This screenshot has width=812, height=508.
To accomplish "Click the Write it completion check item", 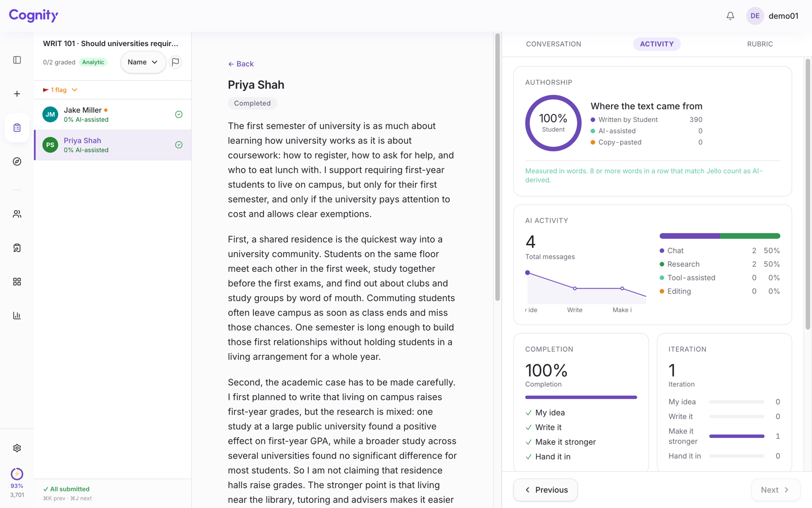I will point(544,427).
